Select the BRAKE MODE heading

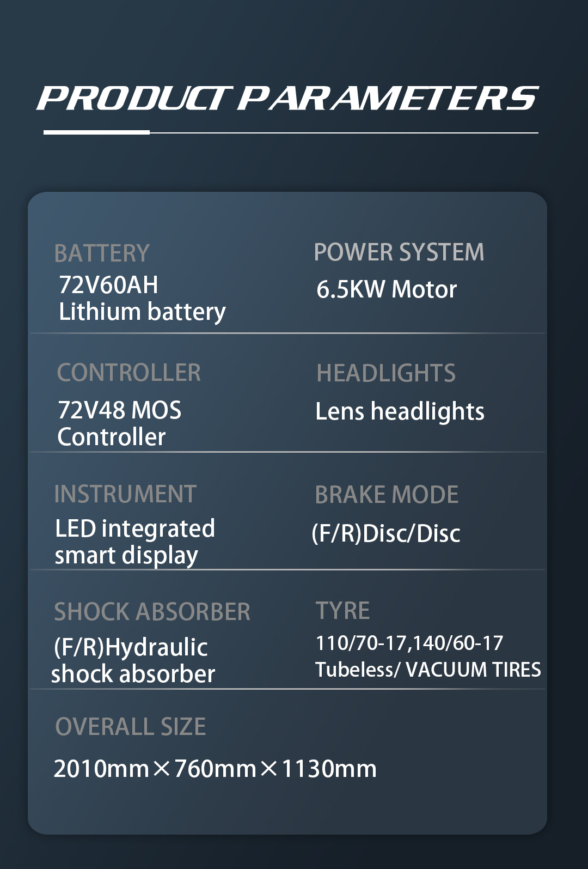coord(387,495)
